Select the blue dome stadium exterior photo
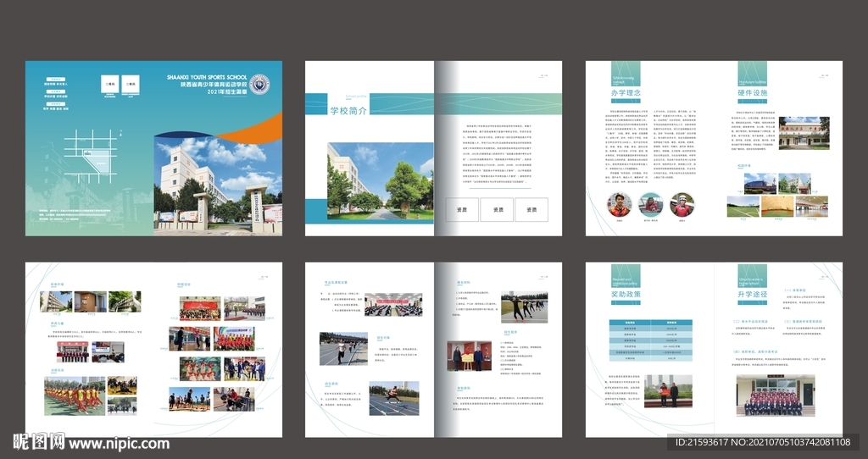The height and width of the screenshot is (459, 868). (x=760, y=183)
